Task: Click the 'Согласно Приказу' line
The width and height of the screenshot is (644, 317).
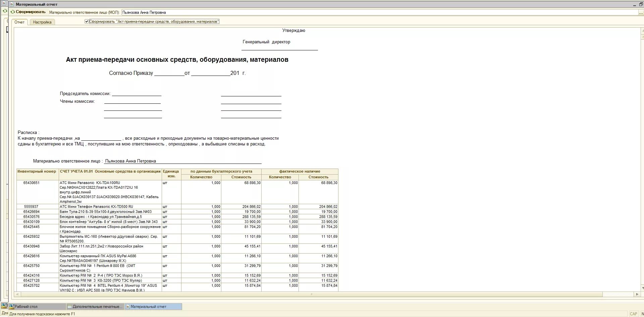Action: pos(177,73)
